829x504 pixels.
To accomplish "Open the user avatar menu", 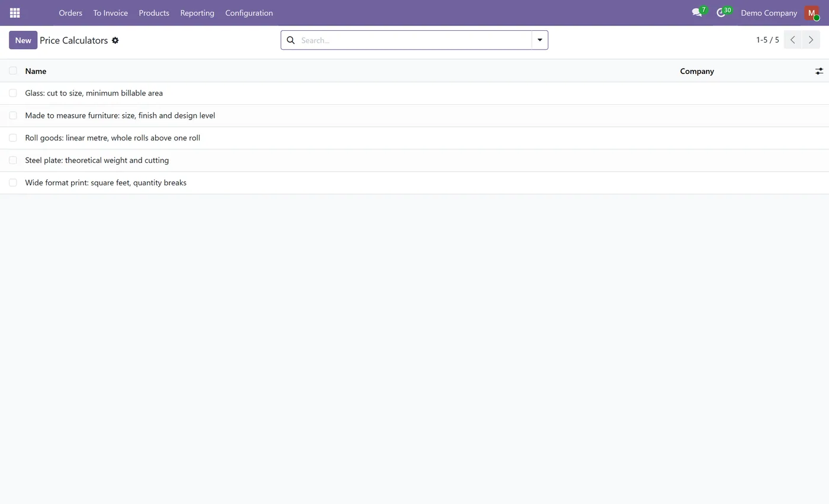I will coord(812,12).
